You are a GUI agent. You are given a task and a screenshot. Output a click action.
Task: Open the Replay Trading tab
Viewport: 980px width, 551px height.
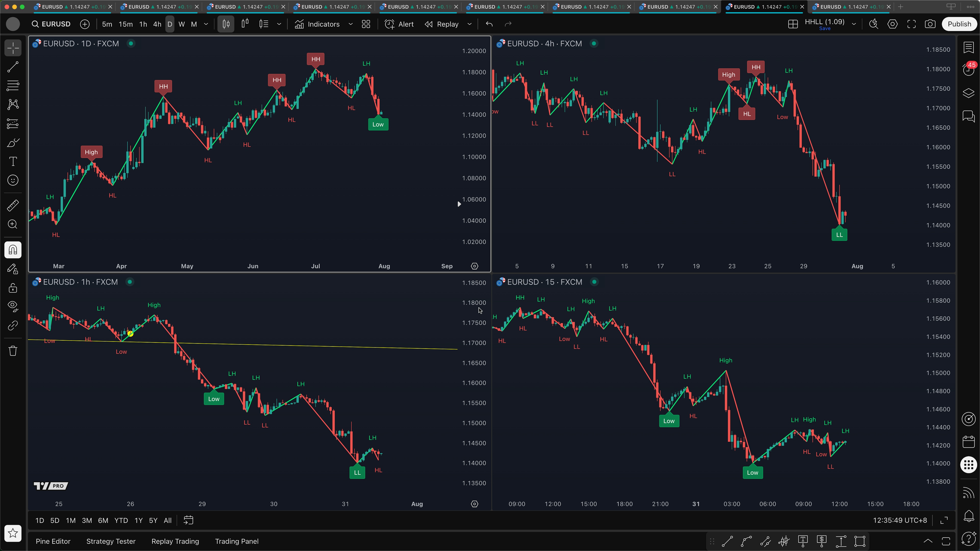(175, 541)
